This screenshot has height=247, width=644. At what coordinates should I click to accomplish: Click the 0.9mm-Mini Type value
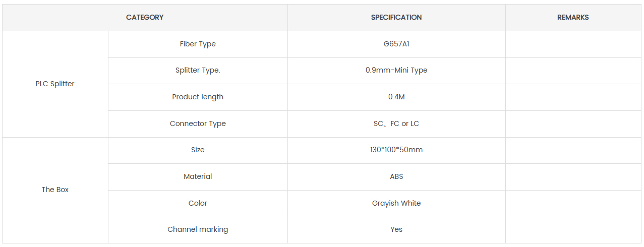[396, 70]
